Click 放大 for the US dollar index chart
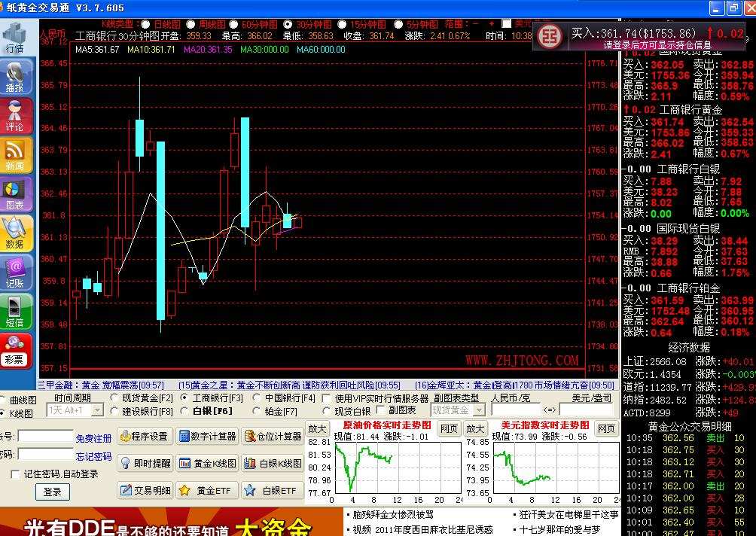Viewport: 756px width, 536px height. point(475,428)
